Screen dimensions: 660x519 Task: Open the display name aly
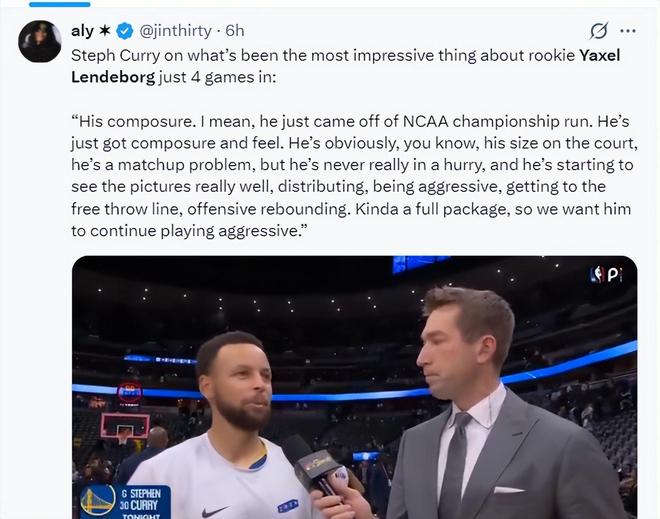[82, 31]
